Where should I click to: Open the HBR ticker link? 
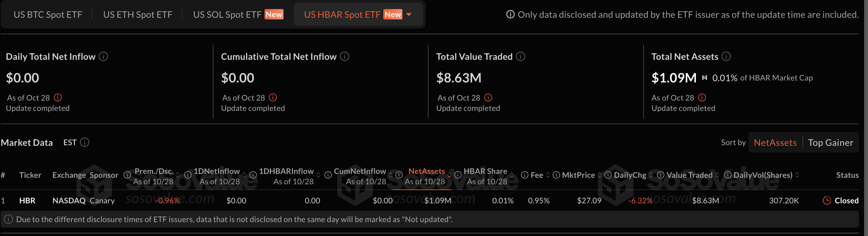point(27,200)
